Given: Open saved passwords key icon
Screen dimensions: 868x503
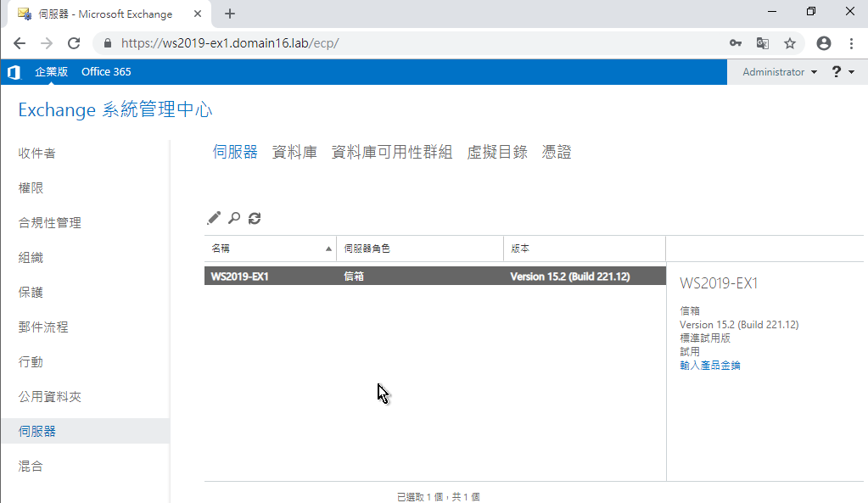Looking at the screenshot, I should click(735, 43).
